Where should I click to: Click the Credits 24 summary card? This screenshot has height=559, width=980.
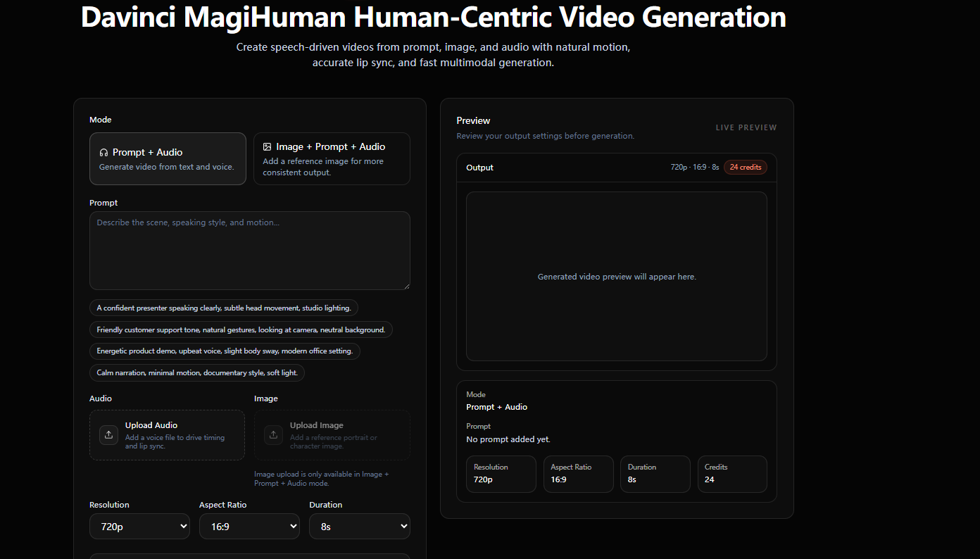732,474
